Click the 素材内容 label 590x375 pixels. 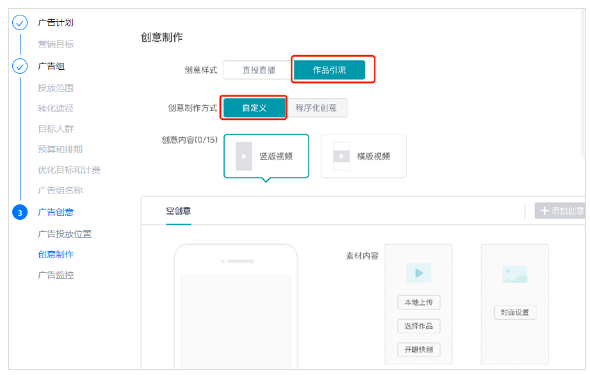click(x=362, y=256)
